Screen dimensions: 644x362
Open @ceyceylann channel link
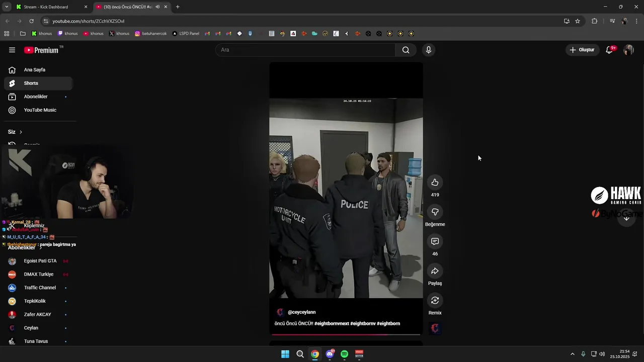(x=302, y=312)
